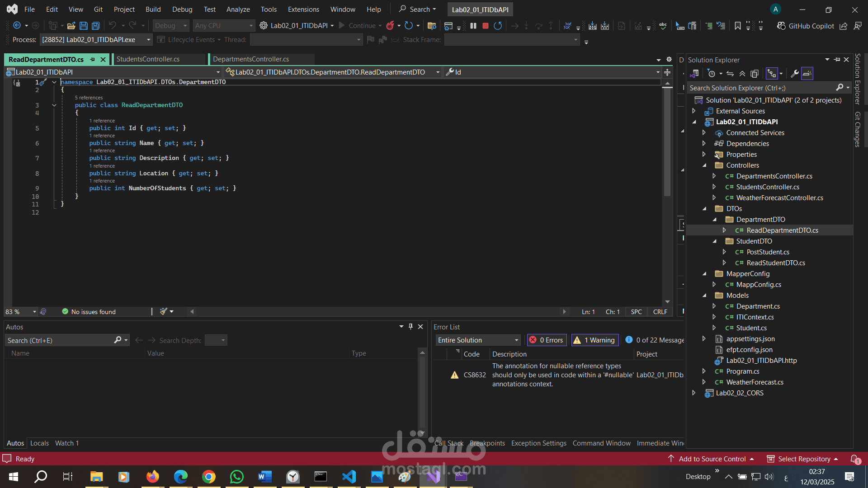Open Google Chrome from taskbar

pos(209,477)
